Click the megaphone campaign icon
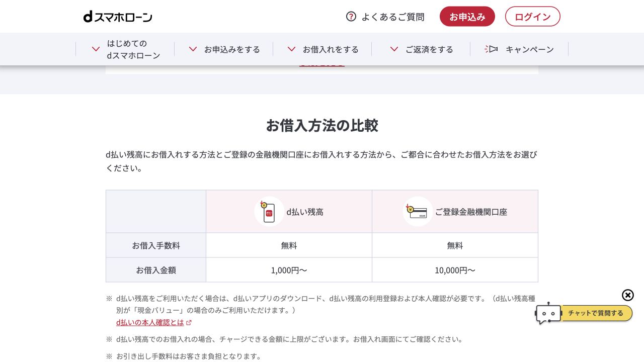 click(x=491, y=49)
